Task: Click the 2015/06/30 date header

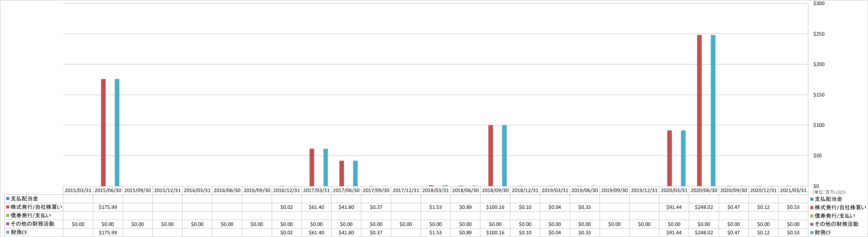Action: 108,190
